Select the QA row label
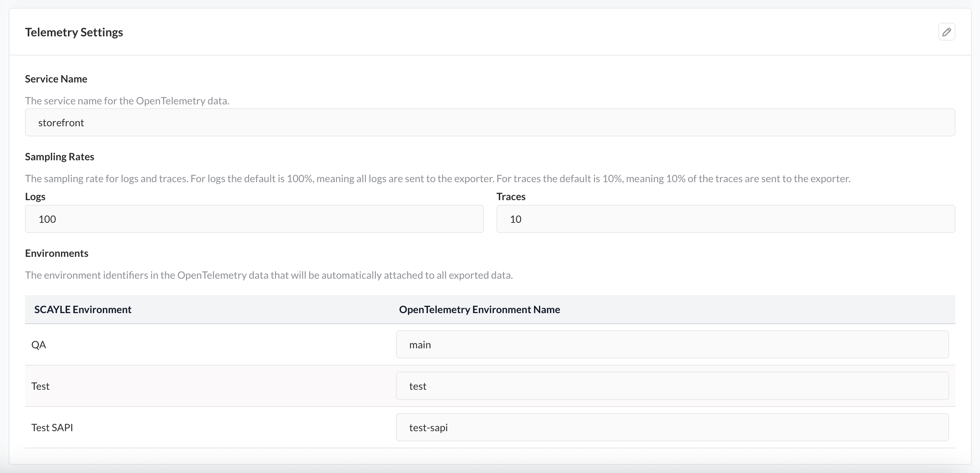 point(39,345)
